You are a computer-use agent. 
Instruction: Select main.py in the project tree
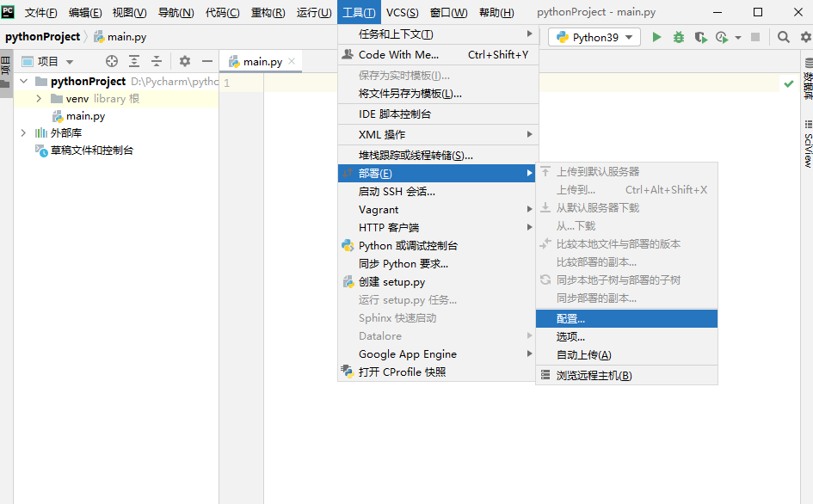coord(86,115)
